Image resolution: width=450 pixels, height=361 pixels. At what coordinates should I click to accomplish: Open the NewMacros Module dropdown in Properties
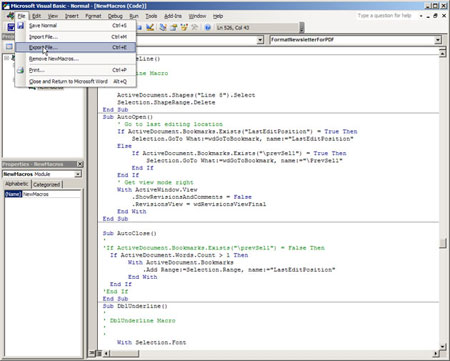click(78, 174)
